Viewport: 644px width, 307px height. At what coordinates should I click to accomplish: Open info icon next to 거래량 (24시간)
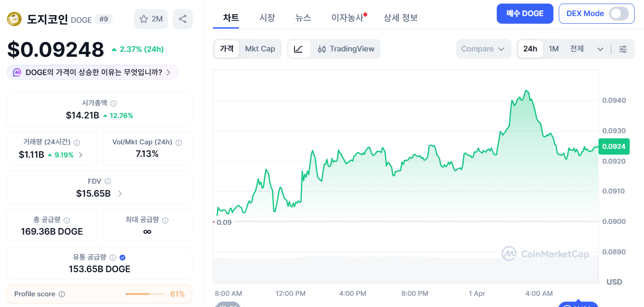point(77,143)
